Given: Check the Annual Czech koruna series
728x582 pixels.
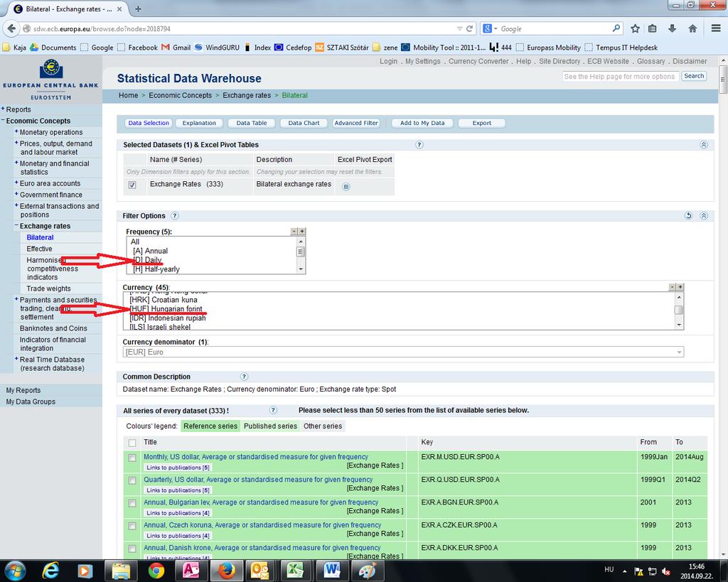Looking at the screenshot, I should [x=132, y=526].
